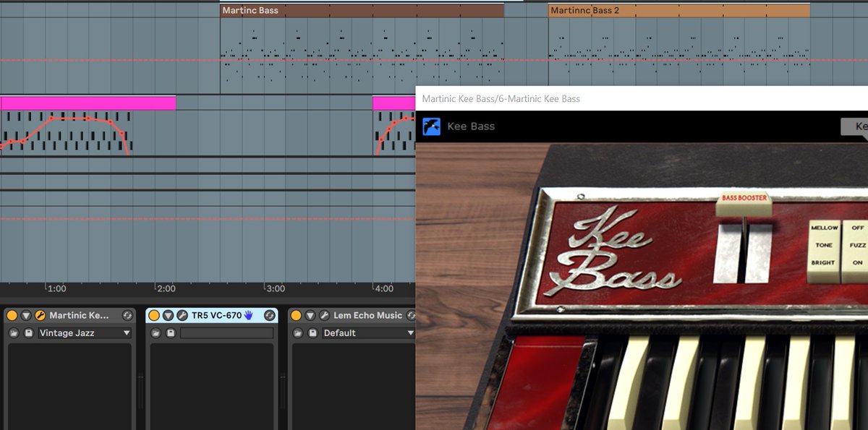The image size is (868, 430).
Task: Toggle the TR5 VC-670 device activator
Action: (x=153, y=315)
